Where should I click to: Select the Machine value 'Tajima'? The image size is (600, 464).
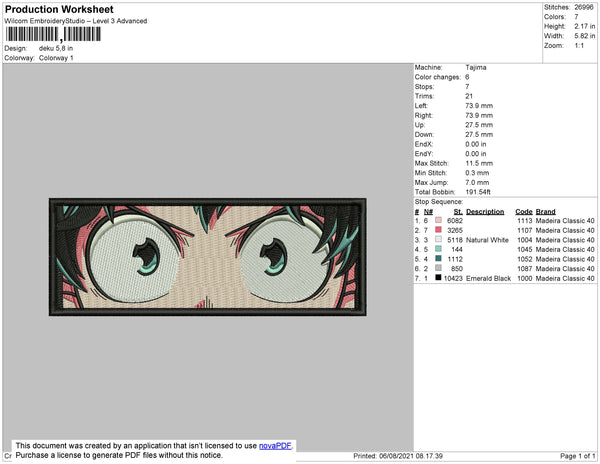pos(476,67)
